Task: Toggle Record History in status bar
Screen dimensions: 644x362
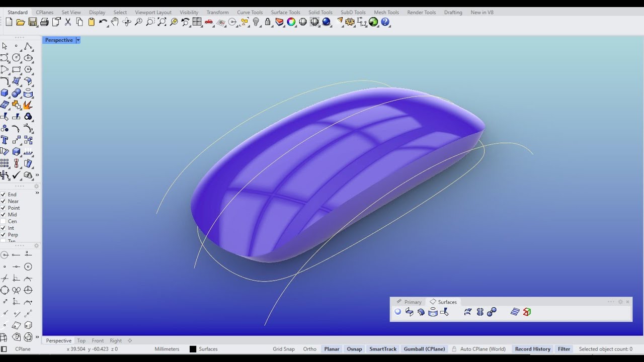Action: click(533, 349)
